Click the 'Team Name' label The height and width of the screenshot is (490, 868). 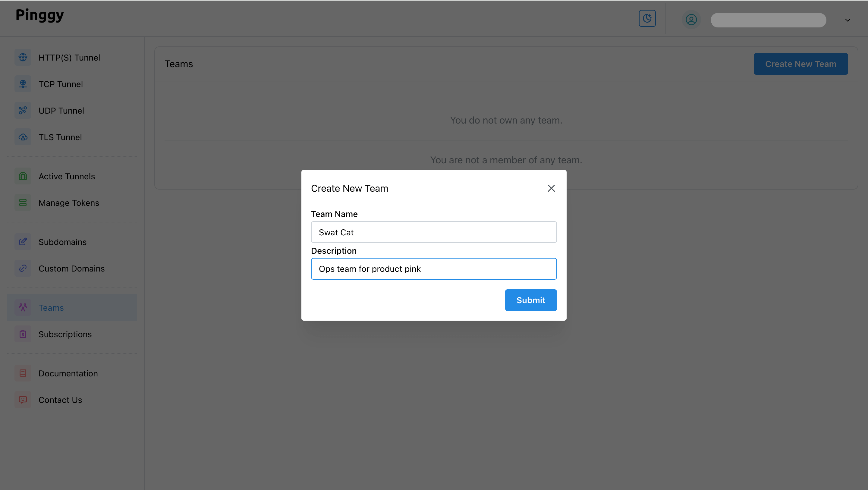point(334,214)
